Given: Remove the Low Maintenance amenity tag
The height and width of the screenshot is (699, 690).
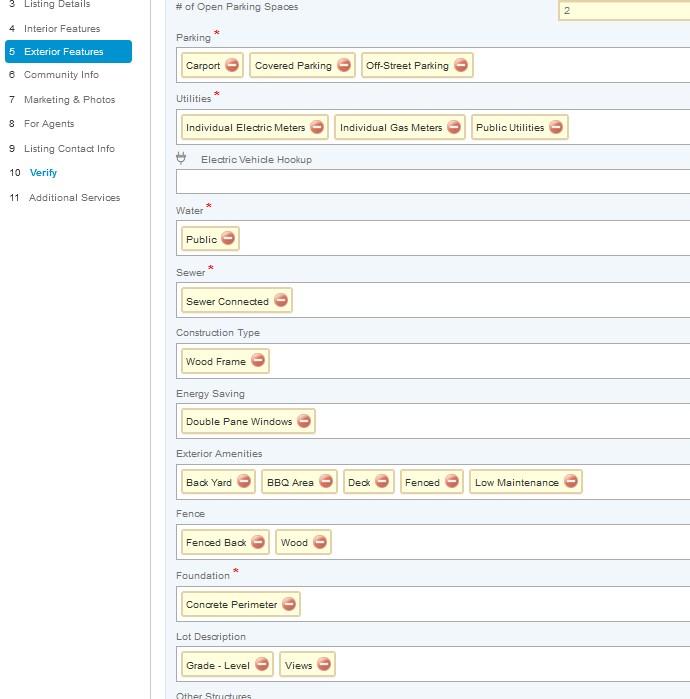Looking at the screenshot, I should pyautogui.click(x=571, y=481).
